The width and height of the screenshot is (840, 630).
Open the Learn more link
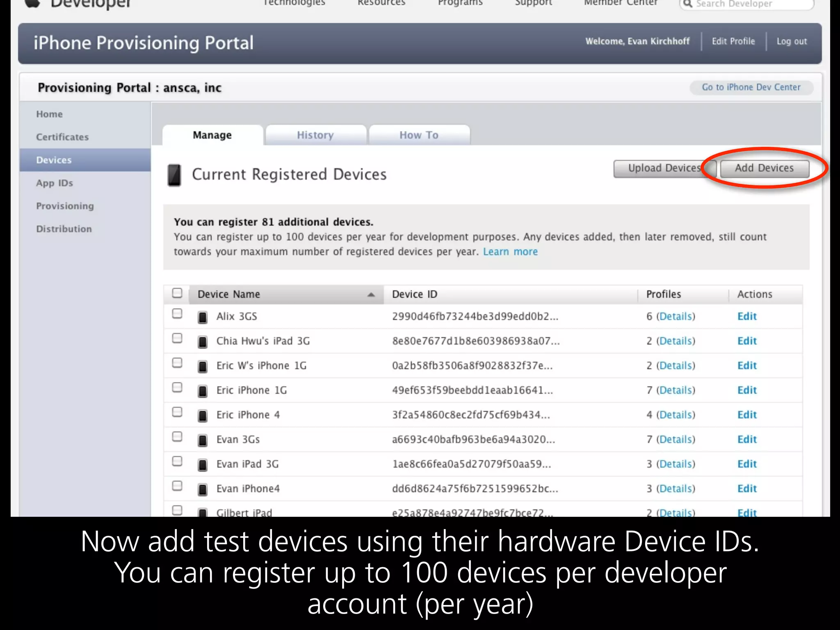pyautogui.click(x=510, y=252)
